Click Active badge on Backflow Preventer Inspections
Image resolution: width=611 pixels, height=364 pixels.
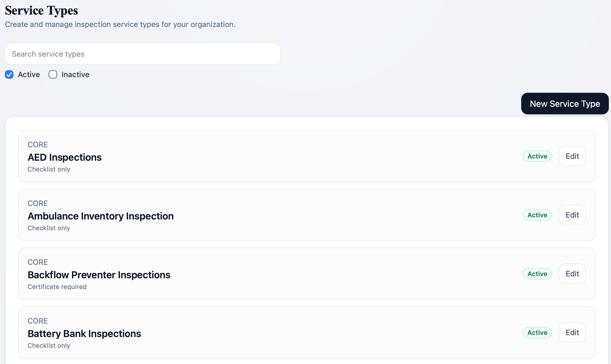tap(537, 274)
